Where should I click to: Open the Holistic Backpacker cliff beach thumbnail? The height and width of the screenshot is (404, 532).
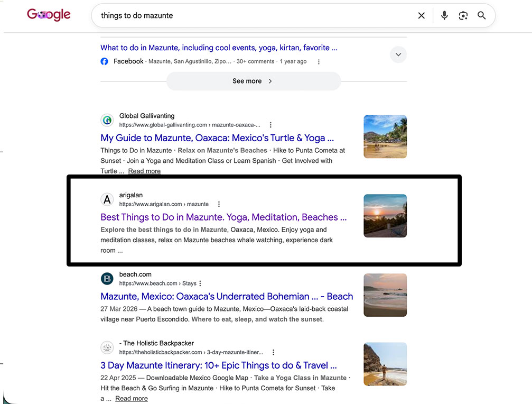pos(385,364)
